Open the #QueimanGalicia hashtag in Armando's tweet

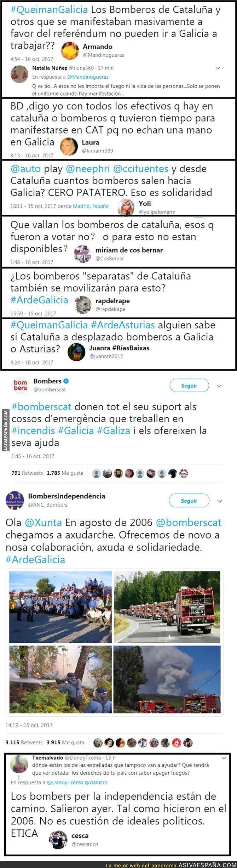49,10
